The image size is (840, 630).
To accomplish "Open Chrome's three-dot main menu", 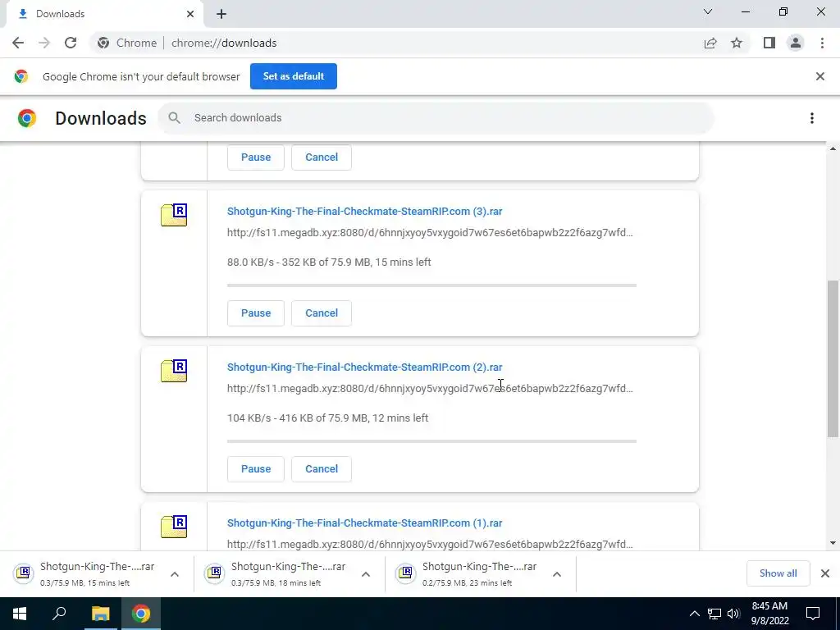I will pos(822,43).
